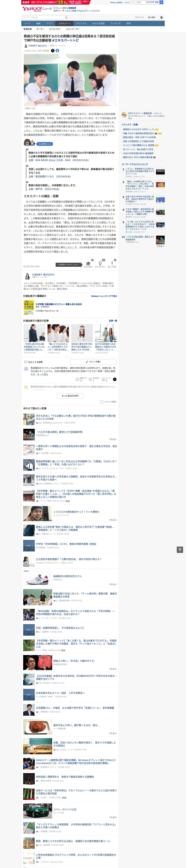The height and width of the screenshot is (868, 186).
Task: Close the SANGACIO sneaker ad
Action: click(x=115, y=584)
